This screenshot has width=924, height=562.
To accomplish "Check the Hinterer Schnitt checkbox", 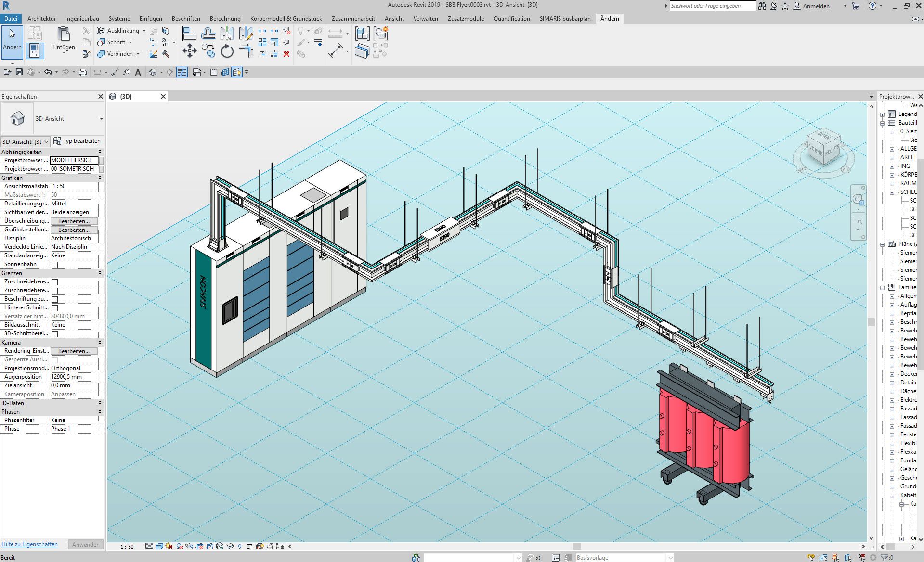I will coord(54,308).
